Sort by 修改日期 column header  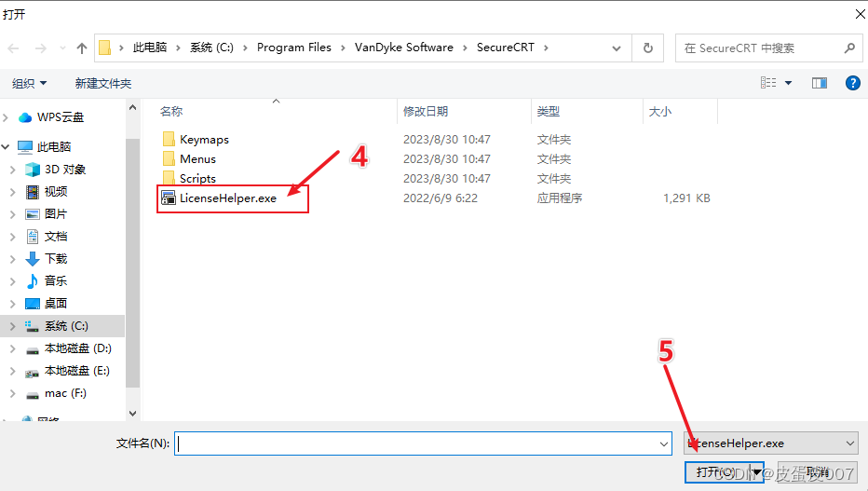(x=426, y=111)
